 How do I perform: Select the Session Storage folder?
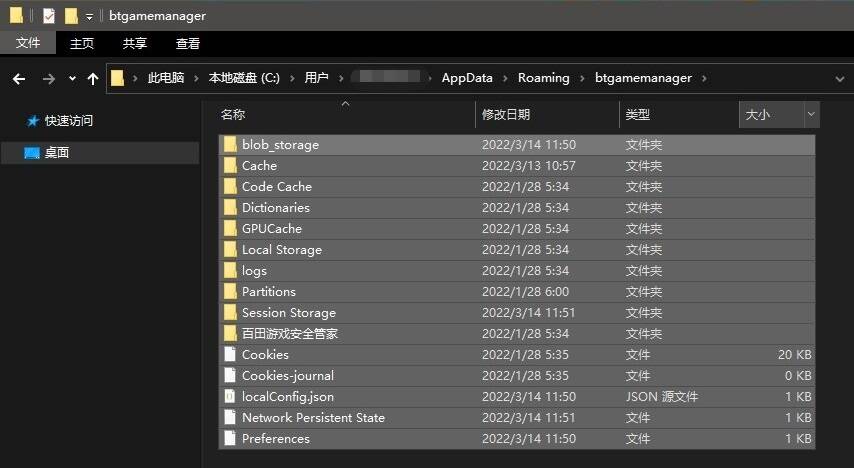tap(288, 312)
